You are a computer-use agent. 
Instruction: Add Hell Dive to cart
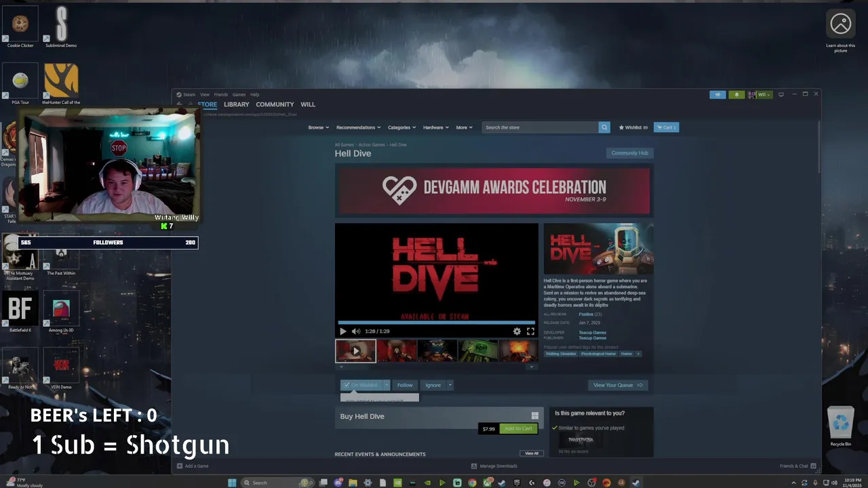coord(519,428)
